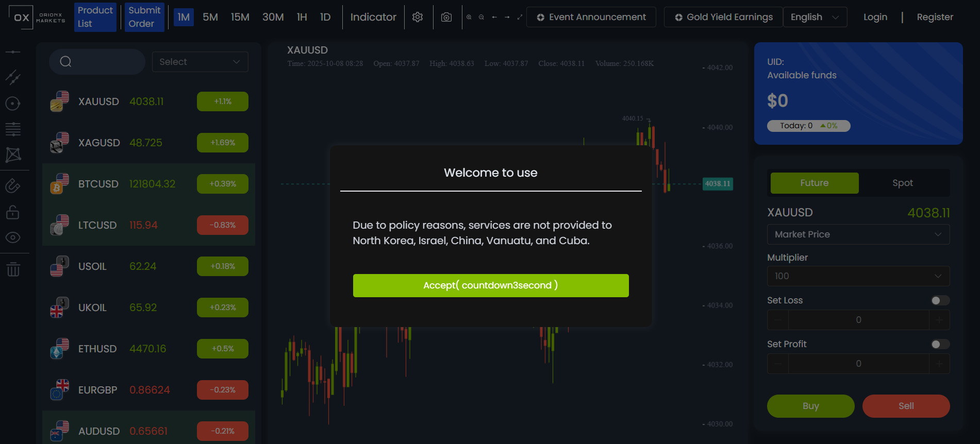
Task: Open the English language dropdown
Action: (815, 17)
